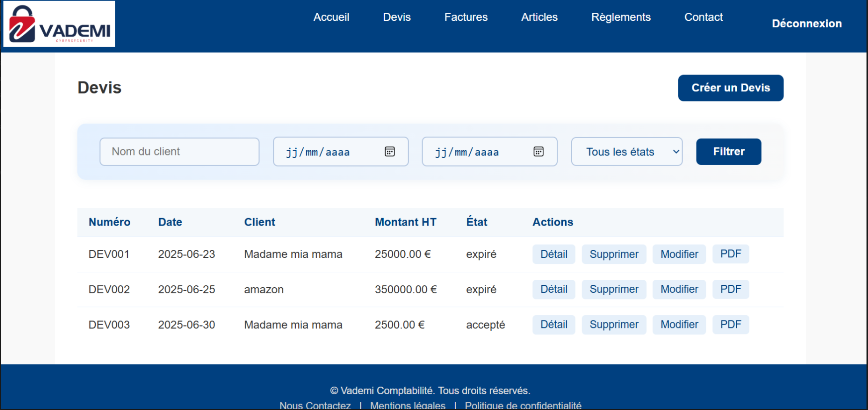Export DEV002 as PDF
This screenshot has width=868, height=410.
point(731,289)
